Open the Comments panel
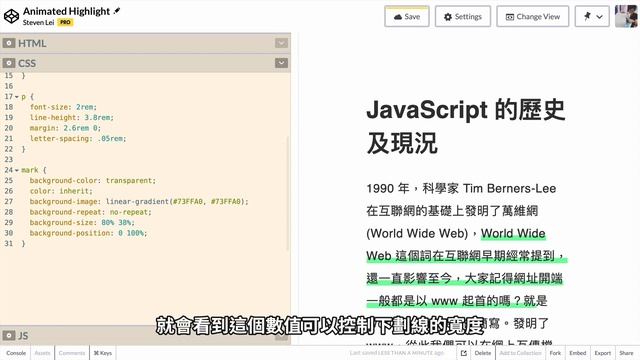Screen dimensions: 640x360 tap(72, 353)
